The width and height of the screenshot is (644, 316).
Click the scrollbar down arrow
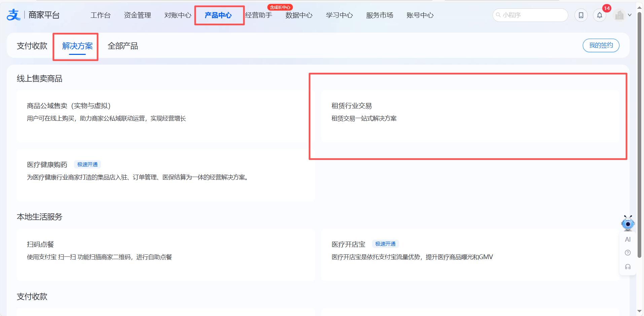640,311
